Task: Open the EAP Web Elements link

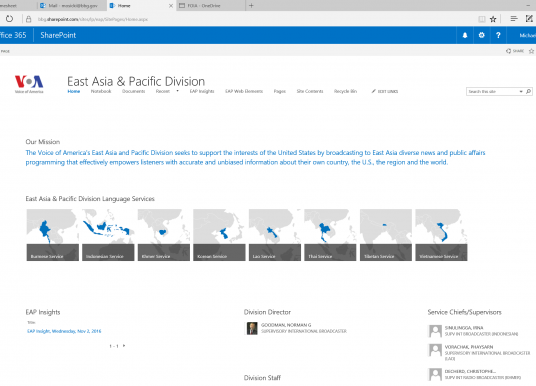Action: click(244, 91)
